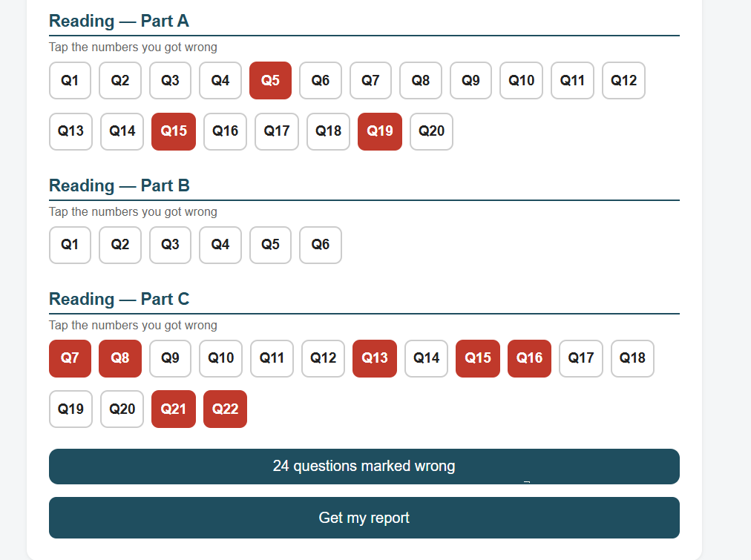
Task: Unmark the red Q7 in Reading Part C
Action: click(70, 358)
